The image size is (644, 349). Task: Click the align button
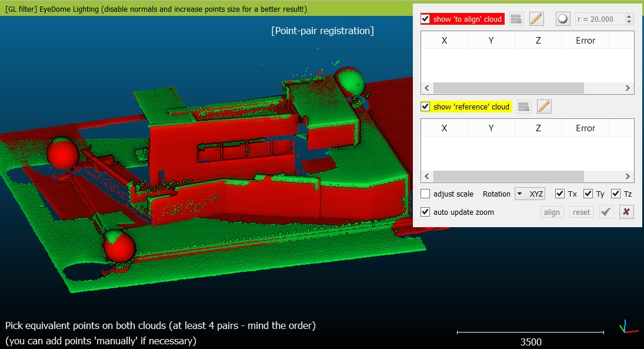pyautogui.click(x=552, y=212)
